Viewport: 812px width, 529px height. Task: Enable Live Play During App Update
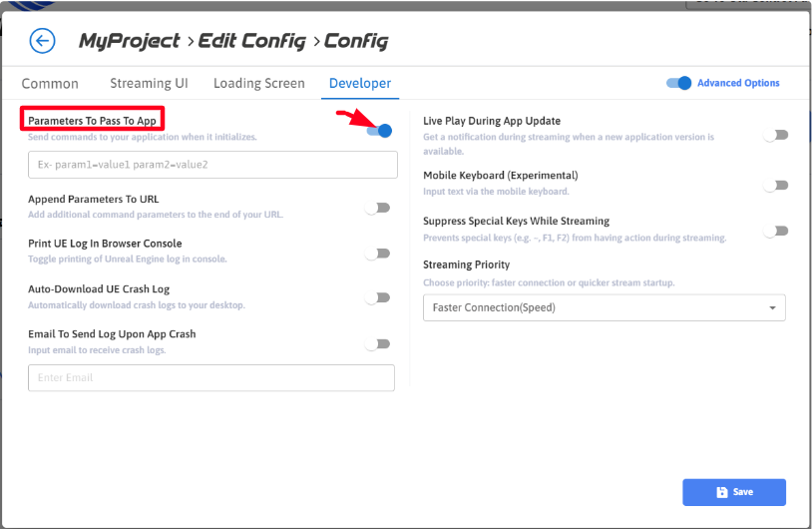[x=775, y=135]
